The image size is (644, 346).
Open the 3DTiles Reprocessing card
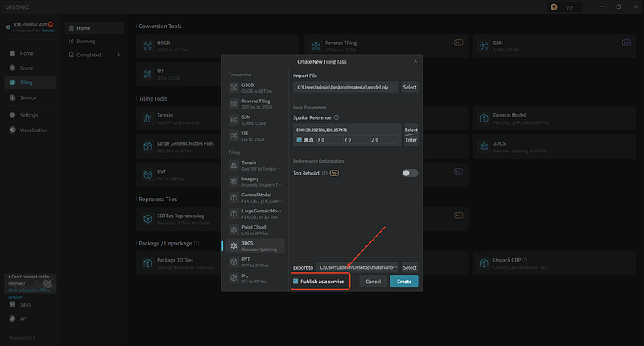[x=179, y=219]
